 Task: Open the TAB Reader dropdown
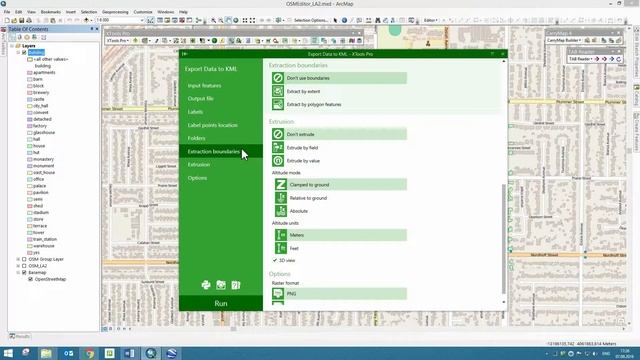[580, 59]
